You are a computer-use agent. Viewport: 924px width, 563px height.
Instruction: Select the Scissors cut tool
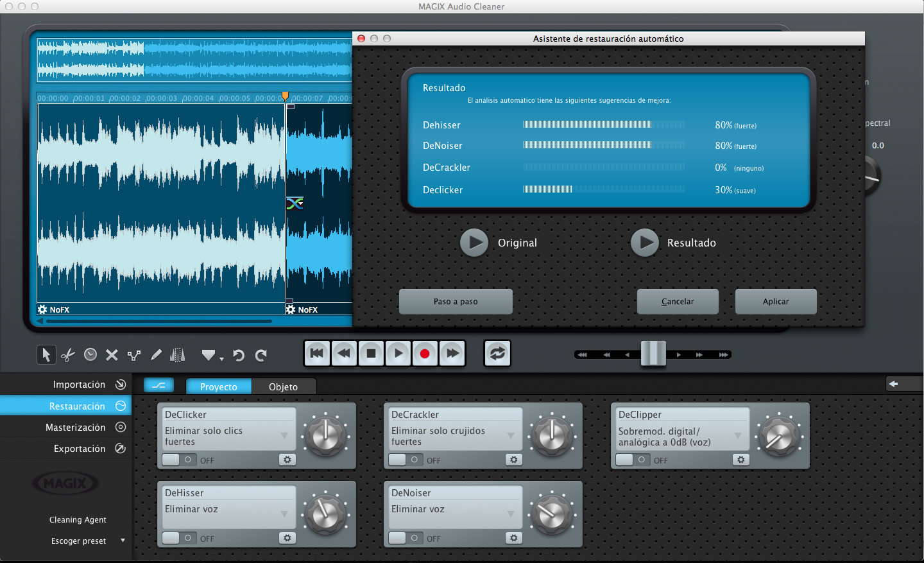point(68,354)
